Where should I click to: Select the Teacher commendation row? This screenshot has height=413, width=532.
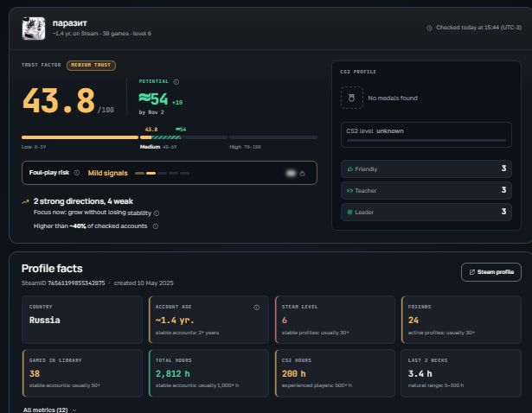(x=426, y=190)
